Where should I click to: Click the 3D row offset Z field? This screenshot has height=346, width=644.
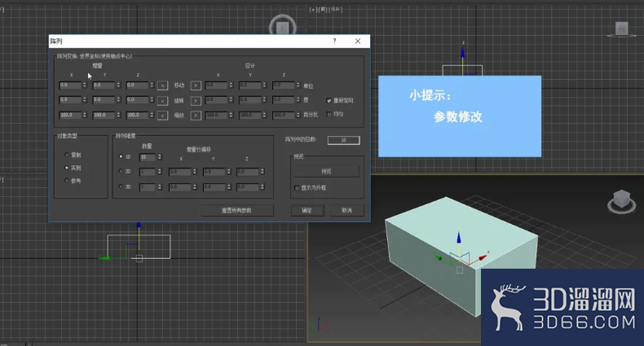pyautogui.click(x=248, y=187)
